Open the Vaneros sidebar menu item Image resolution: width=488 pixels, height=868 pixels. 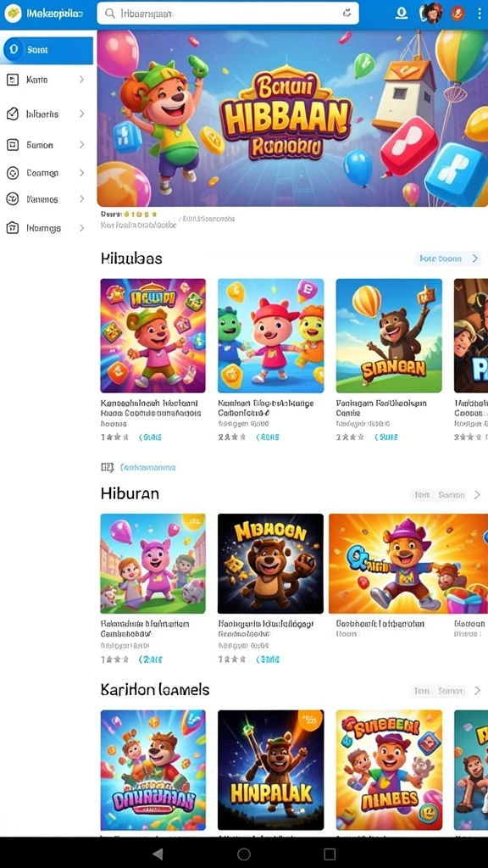[46, 198]
